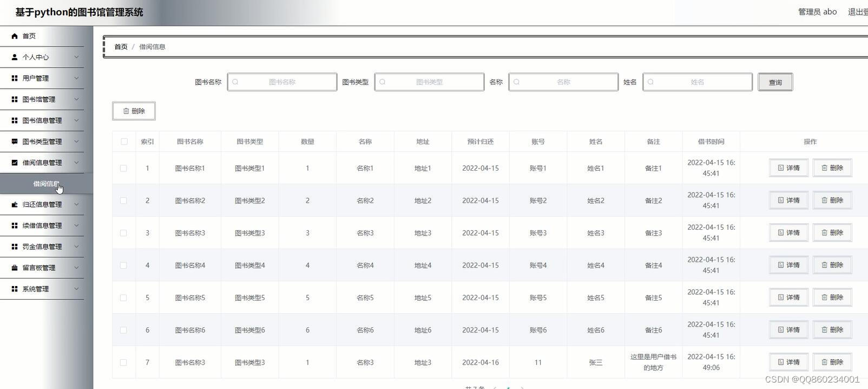The image size is (868, 389).
Task: Check the checkbox for row 图书名称1
Action: 123,168
